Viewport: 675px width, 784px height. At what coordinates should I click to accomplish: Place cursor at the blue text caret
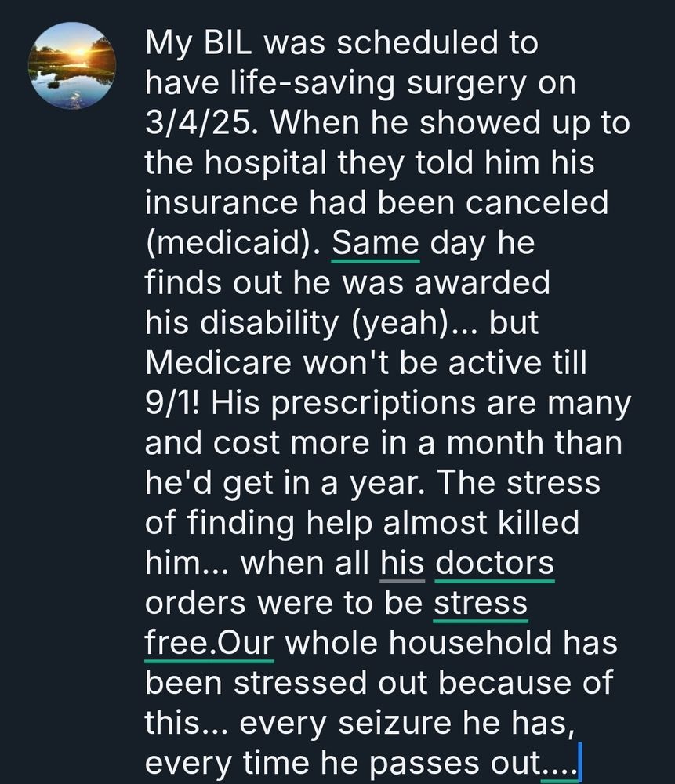tap(579, 764)
